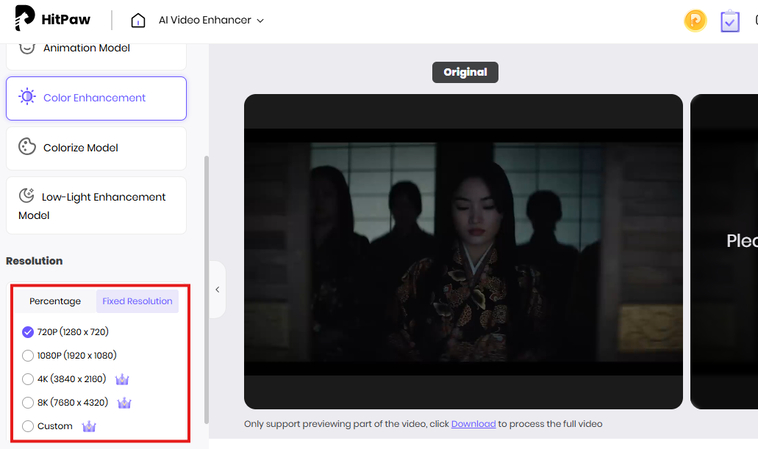Switch to the Fixed Resolution tab
Screen dimensions: 758x449
tap(137, 301)
